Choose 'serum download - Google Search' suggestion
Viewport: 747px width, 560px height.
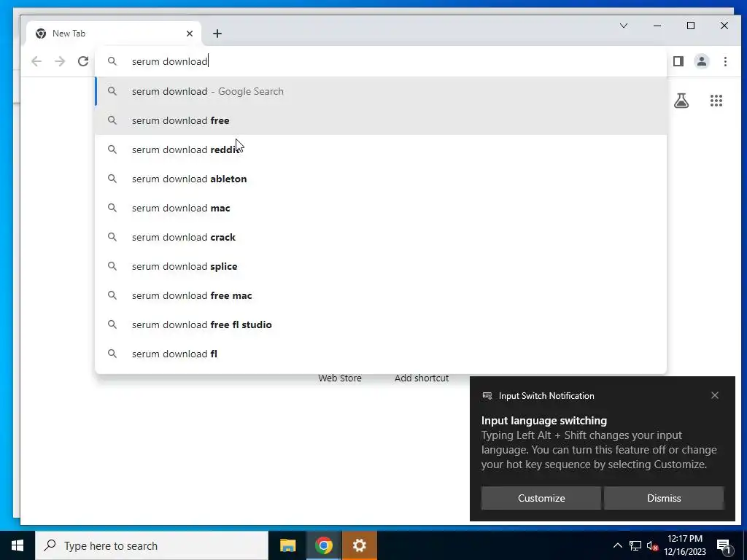coord(381,91)
